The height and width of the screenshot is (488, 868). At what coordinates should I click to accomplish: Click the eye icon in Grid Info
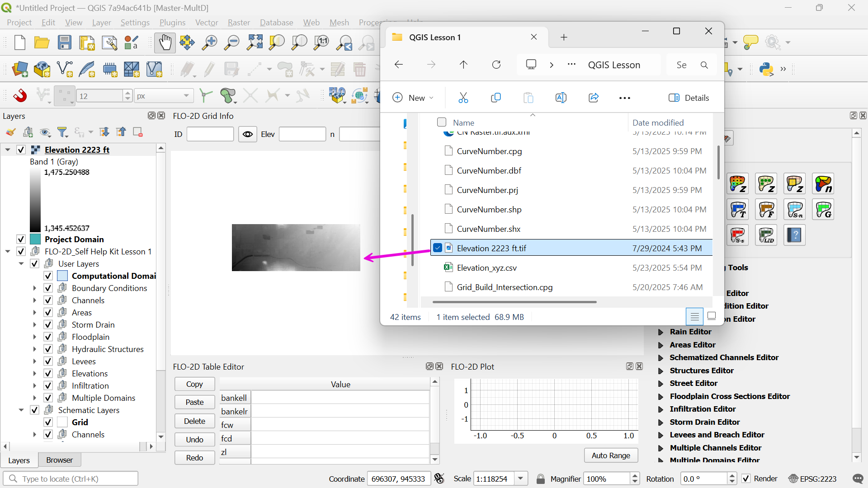pyautogui.click(x=247, y=134)
